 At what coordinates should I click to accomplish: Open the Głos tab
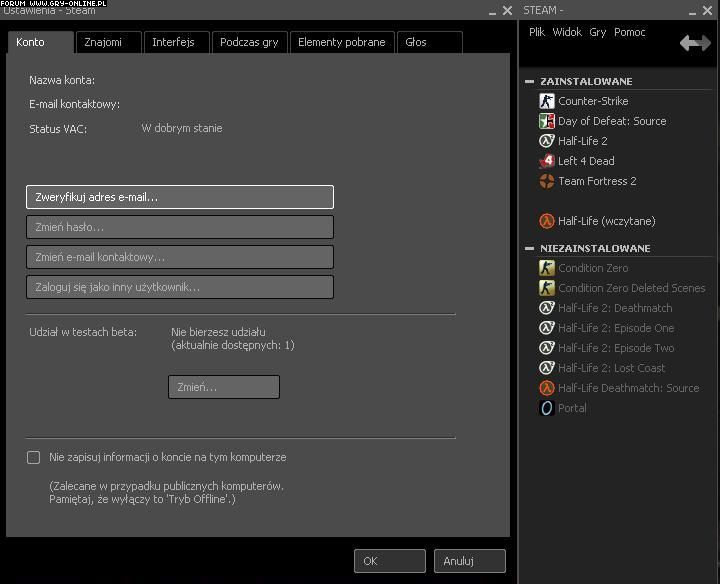[x=430, y=42]
